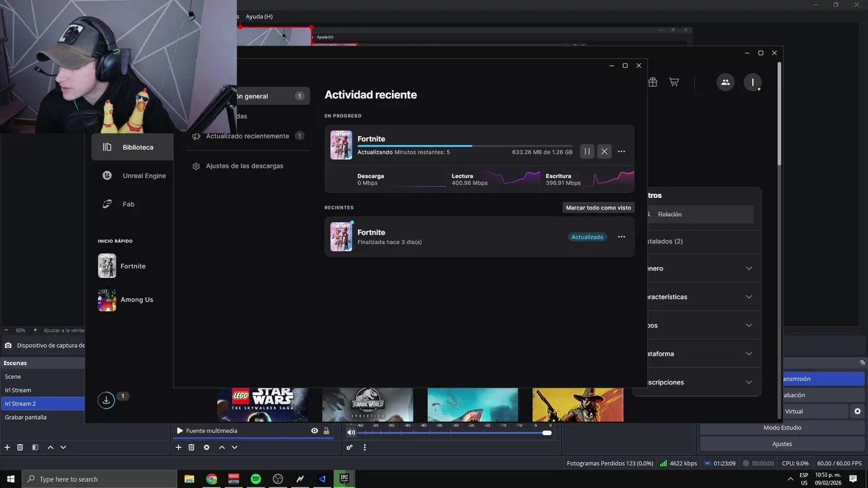Open scene filters in OBS scenes toolbar
This screenshot has height=488, width=868.
(35, 447)
